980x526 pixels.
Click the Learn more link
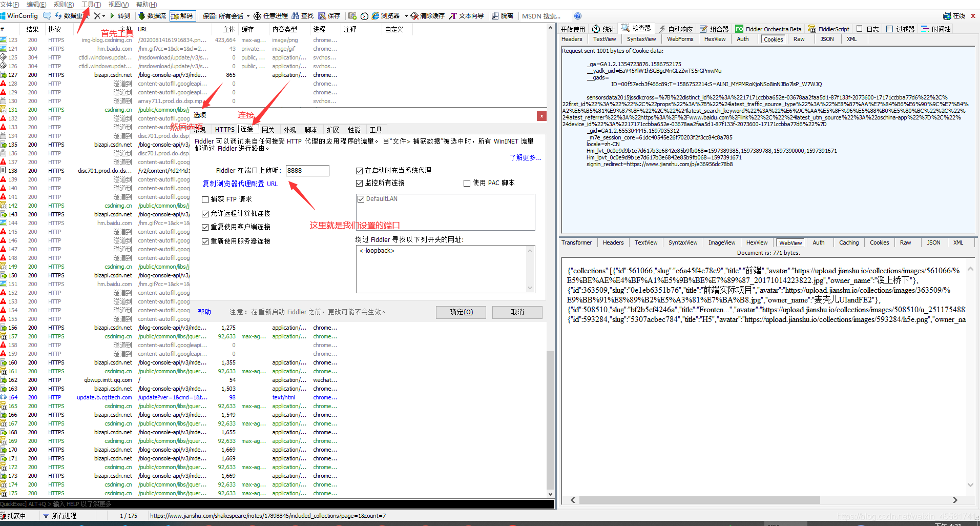[x=525, y=157]
